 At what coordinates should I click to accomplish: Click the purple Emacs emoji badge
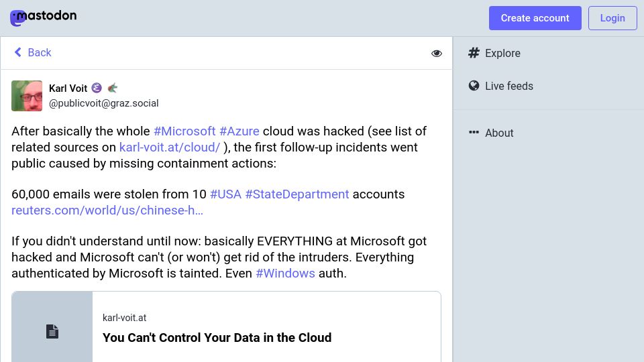(97, 88)
